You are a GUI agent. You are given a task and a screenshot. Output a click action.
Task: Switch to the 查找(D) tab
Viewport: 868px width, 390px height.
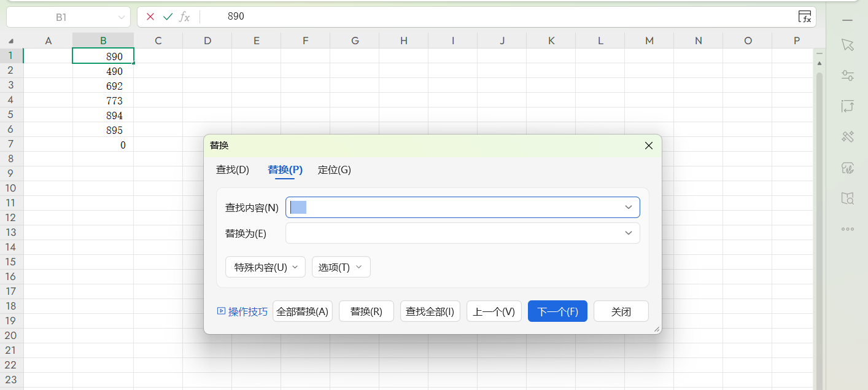(x=233, y=170)
